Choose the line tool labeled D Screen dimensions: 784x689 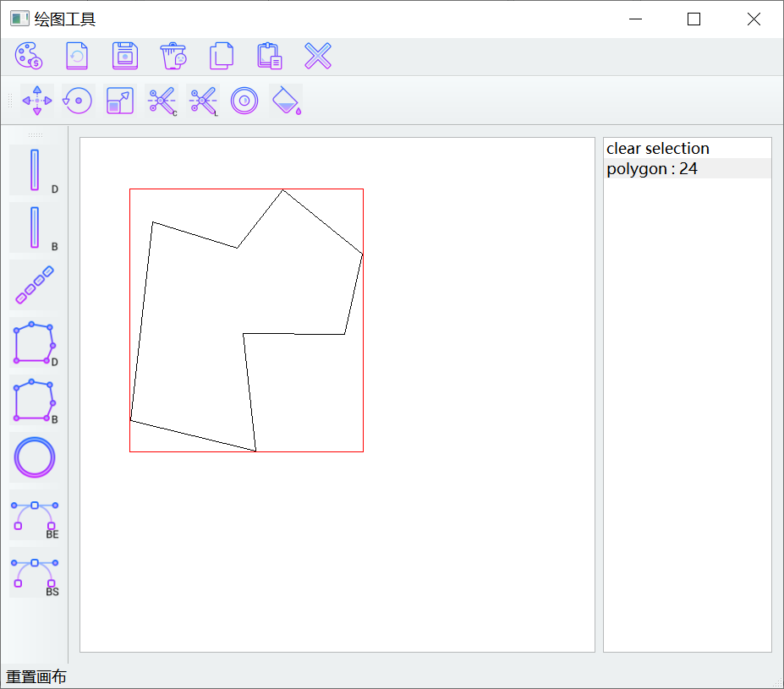pyautogui.click(x=35, y=171)
